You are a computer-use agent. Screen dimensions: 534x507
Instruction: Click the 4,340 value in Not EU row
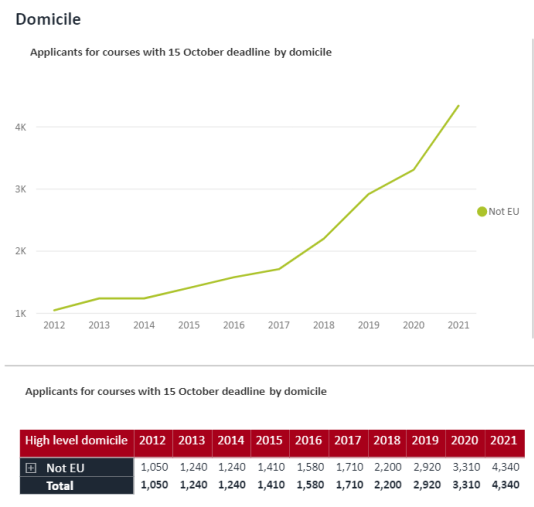(x=505, y=467)
